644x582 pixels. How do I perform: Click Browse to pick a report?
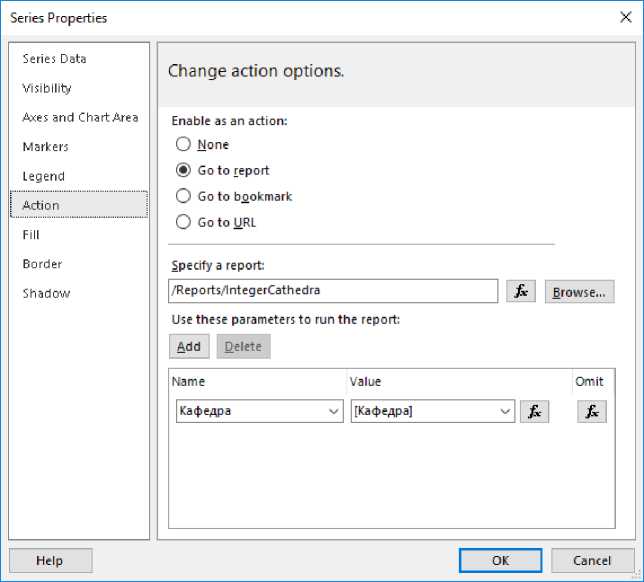[x=579, y=292]
